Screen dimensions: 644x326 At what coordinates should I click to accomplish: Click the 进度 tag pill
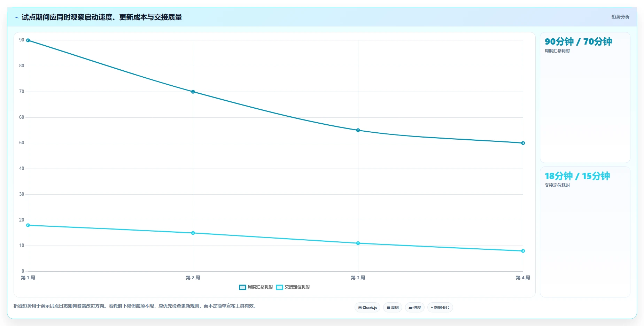415,308
